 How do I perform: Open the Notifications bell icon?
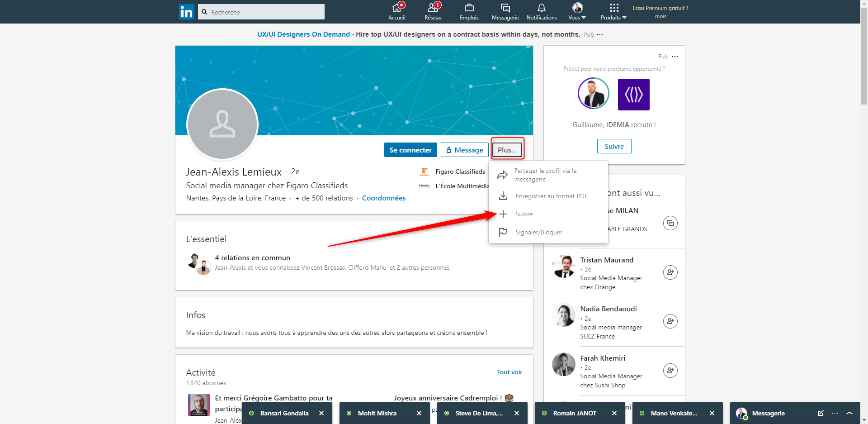[541, 8]
